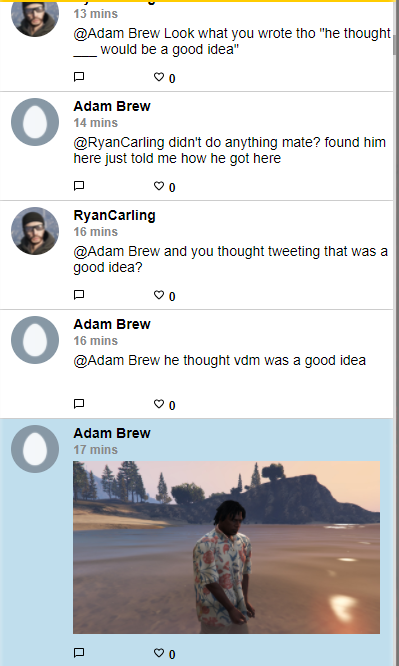Click the feed's vertical scrollbar
The image size is (399, 666).
click(396, 45)
